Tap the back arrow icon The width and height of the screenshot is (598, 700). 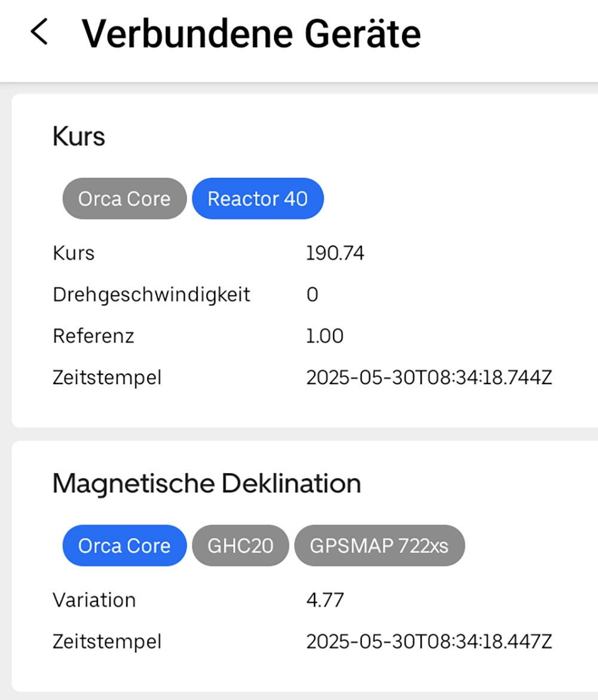(39, 32)
